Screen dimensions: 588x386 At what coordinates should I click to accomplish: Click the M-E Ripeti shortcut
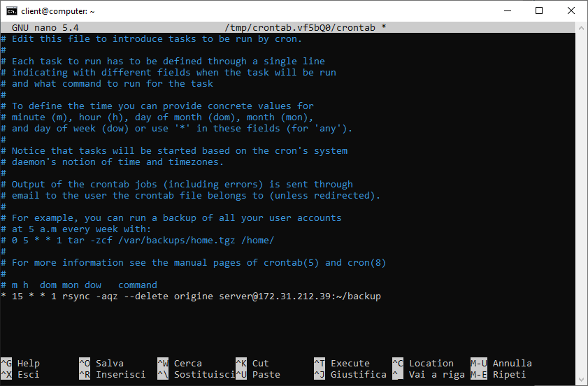499,374
